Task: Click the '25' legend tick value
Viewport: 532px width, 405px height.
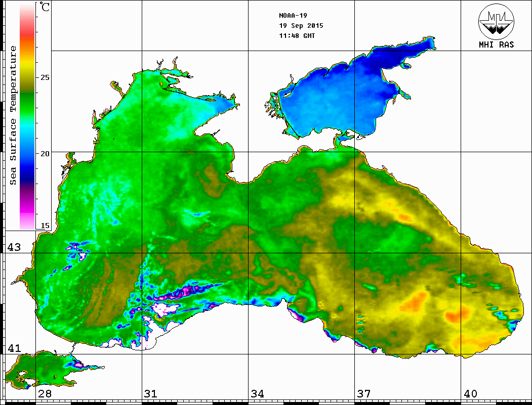Action: [x=45, y=77]
